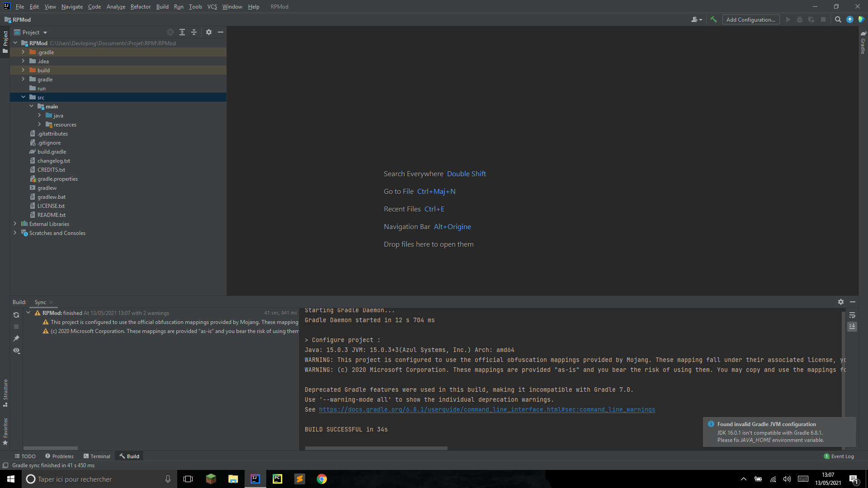Click horizontal scrollbar of build output
The height and width of the screenshot is (488, 868).
tap(376, 448)
